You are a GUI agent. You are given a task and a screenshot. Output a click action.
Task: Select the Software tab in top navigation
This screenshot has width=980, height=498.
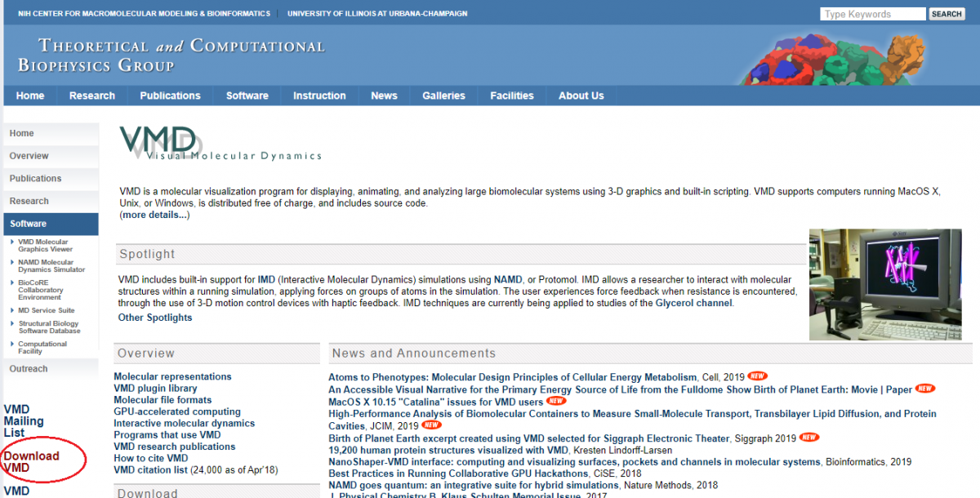247,96
